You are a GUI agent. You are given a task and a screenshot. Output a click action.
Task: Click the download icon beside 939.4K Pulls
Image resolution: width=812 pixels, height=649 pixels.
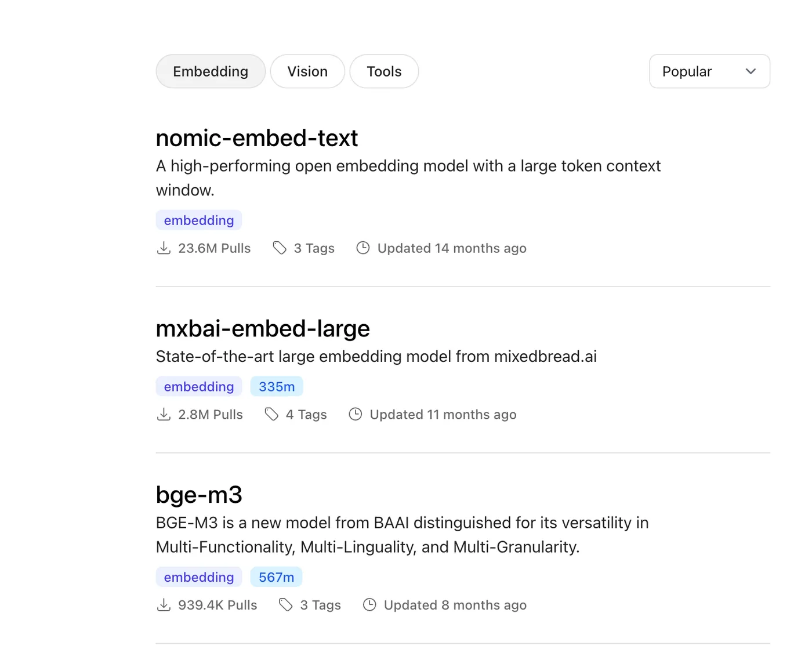click(x=164, y=605)
